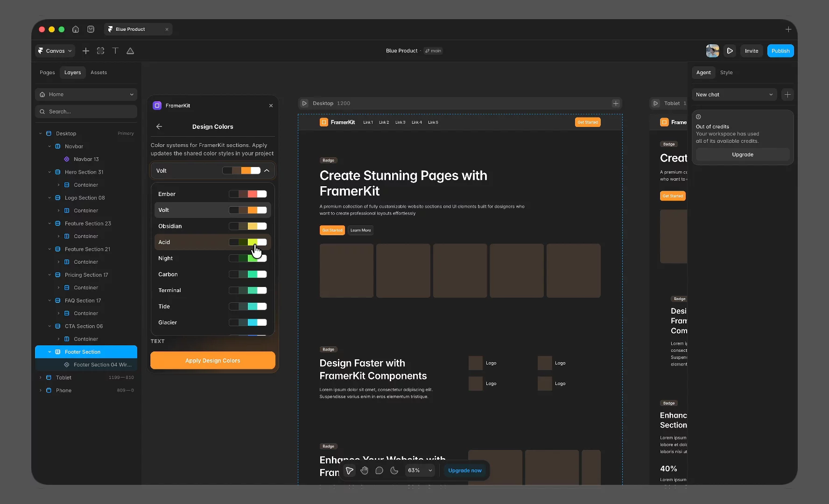Select the vector shape tool
The height and width of the screenshot is (504, 829).
tap(130, 51)
